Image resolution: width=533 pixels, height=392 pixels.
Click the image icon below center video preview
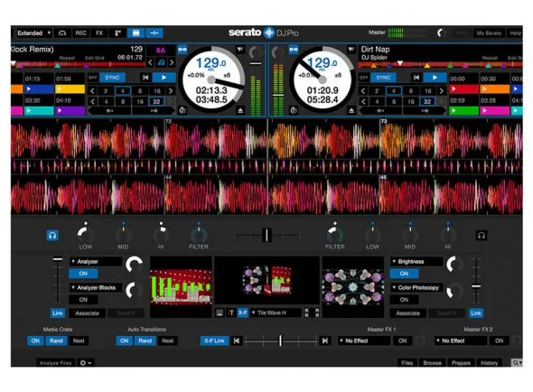pyautogui.click(x=220, y=313)
